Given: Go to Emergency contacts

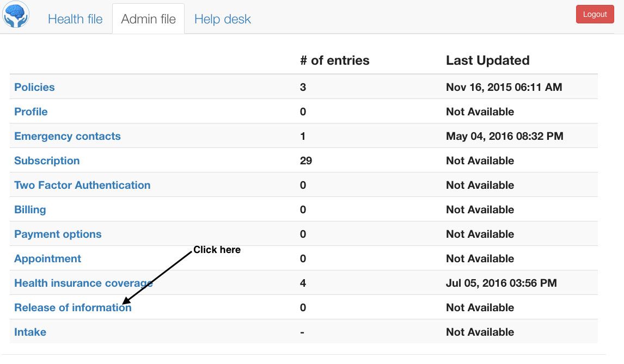Looking at the screenshot, I should 68,136.
